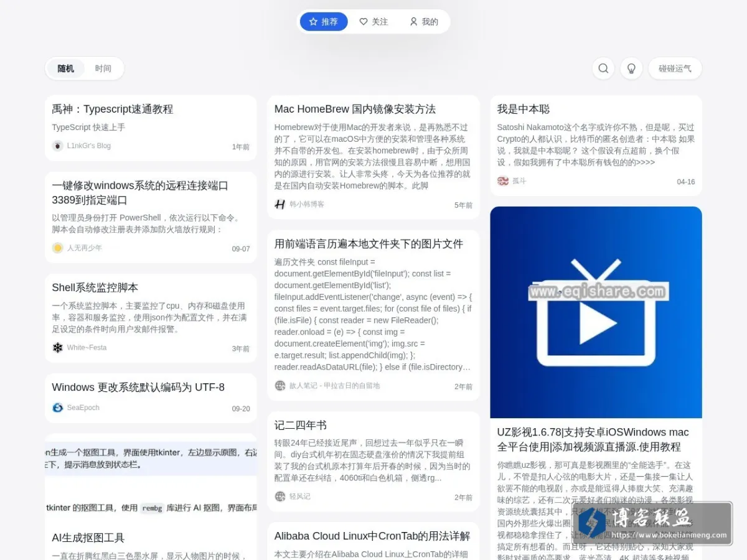Click the 09-20 date on the UTF-8 article
The height and width of the screenshot is (560, 747).
241,409
